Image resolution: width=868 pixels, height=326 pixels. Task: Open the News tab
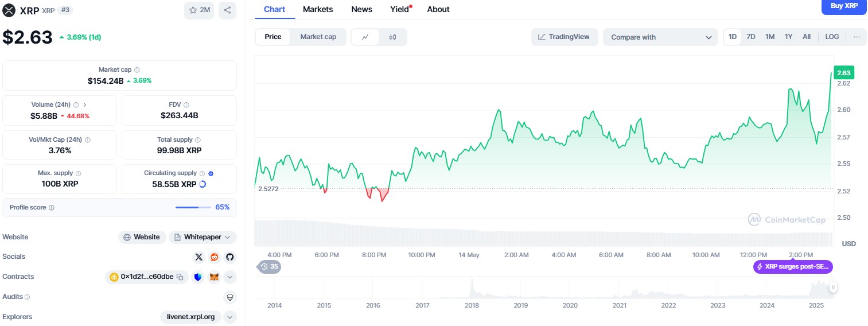tap(361, 9)
